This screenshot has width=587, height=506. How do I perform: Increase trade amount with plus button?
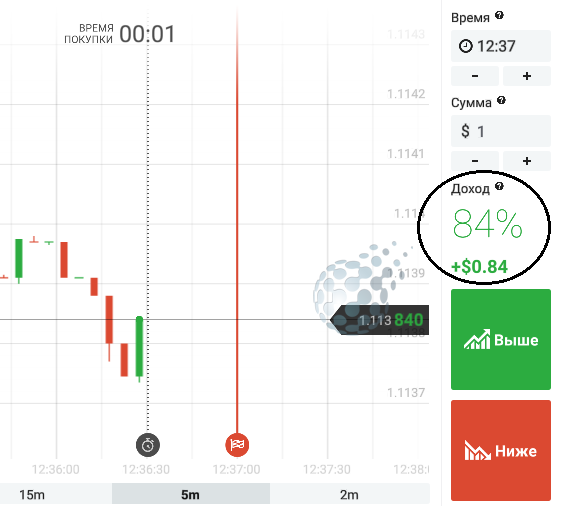tap(527, 161)
